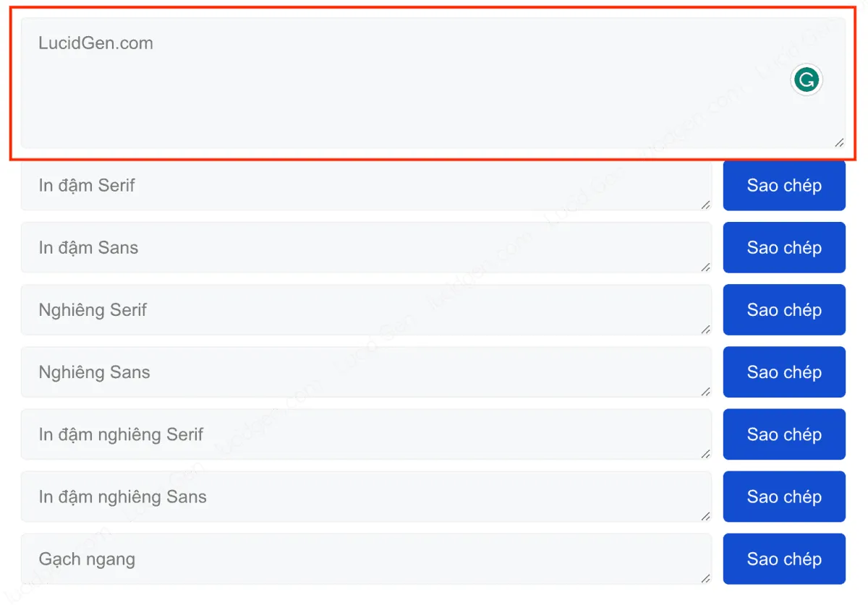Viewport: 868px width, 605px height.
Task: Copy the In đậm nghiêng Serif output
Action: point(784,434)
